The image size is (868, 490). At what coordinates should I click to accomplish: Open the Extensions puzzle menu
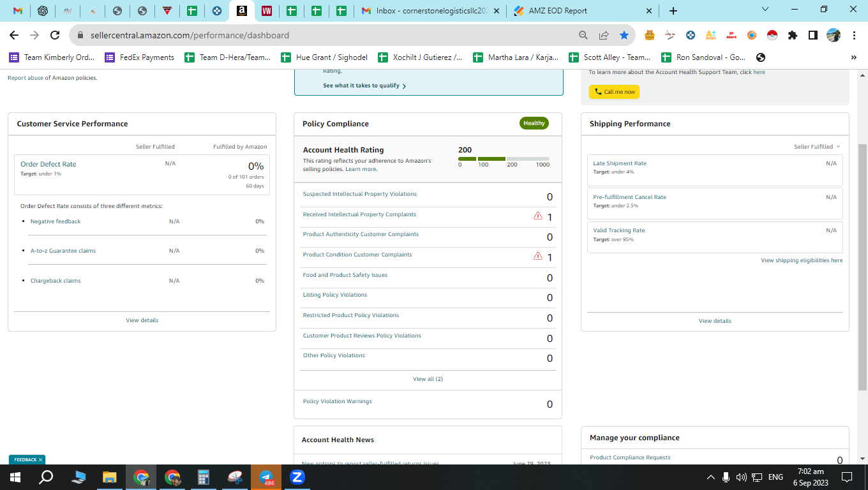point(793,35)
